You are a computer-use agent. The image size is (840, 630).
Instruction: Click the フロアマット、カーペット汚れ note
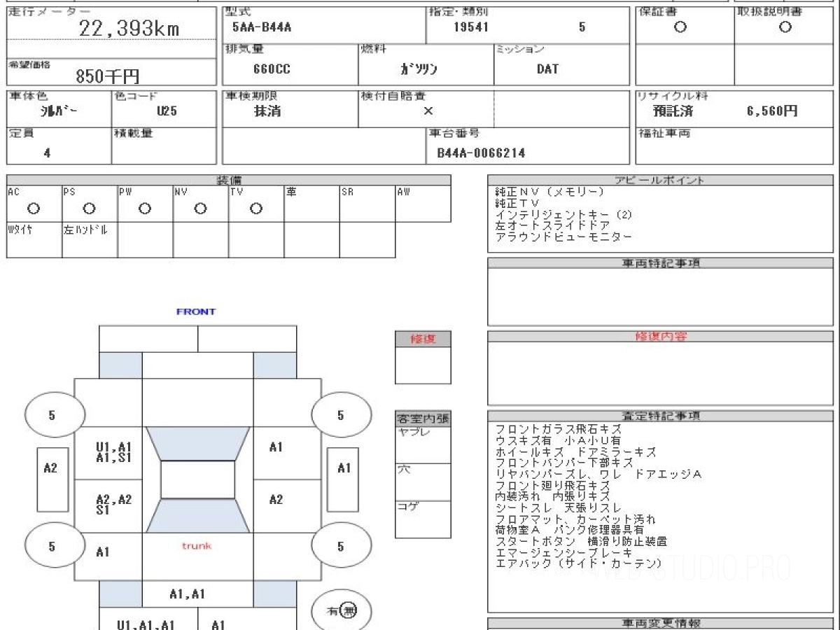[575, 519]
